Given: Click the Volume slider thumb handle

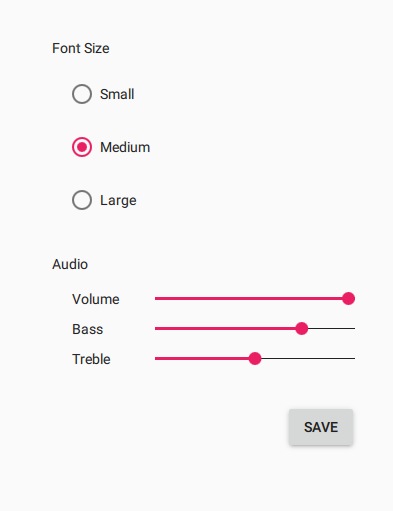Looking at the screenshot, I should click(x=348, y=298).
